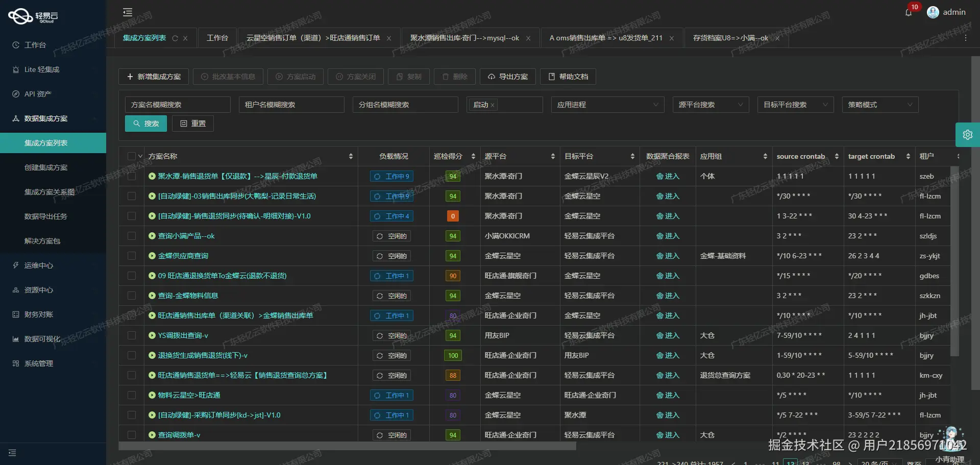Click the notification bell with badge 10

[909, 12]
